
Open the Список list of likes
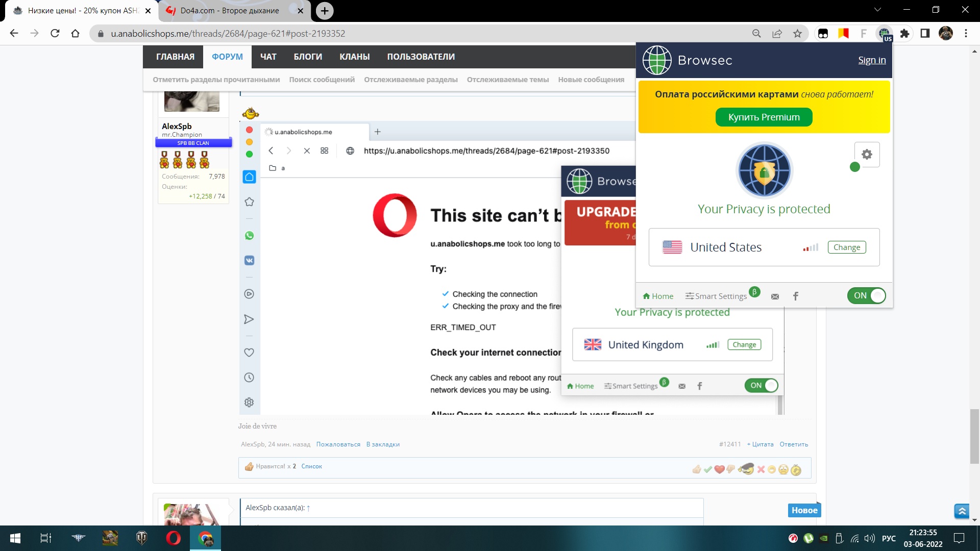click(x=311, y=466)
